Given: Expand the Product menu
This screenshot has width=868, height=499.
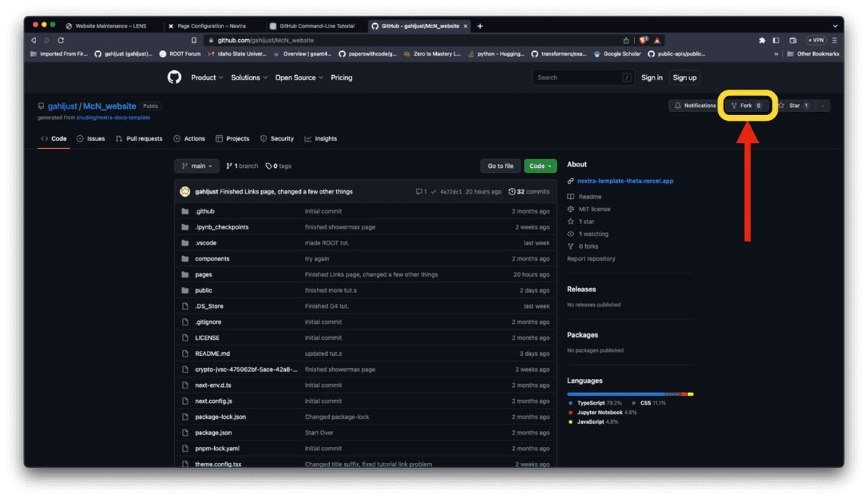Looking at the screenshot, I should (207, 77).
